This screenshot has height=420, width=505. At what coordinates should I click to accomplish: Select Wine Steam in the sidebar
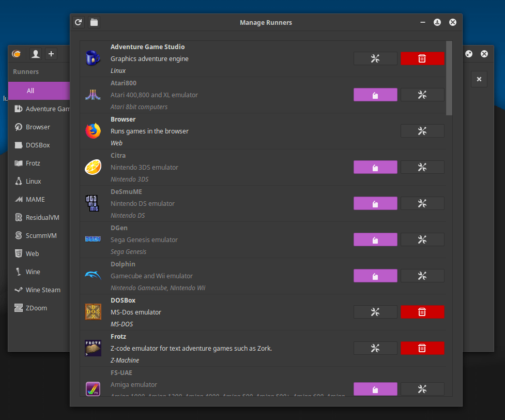(x=39, y=290)
